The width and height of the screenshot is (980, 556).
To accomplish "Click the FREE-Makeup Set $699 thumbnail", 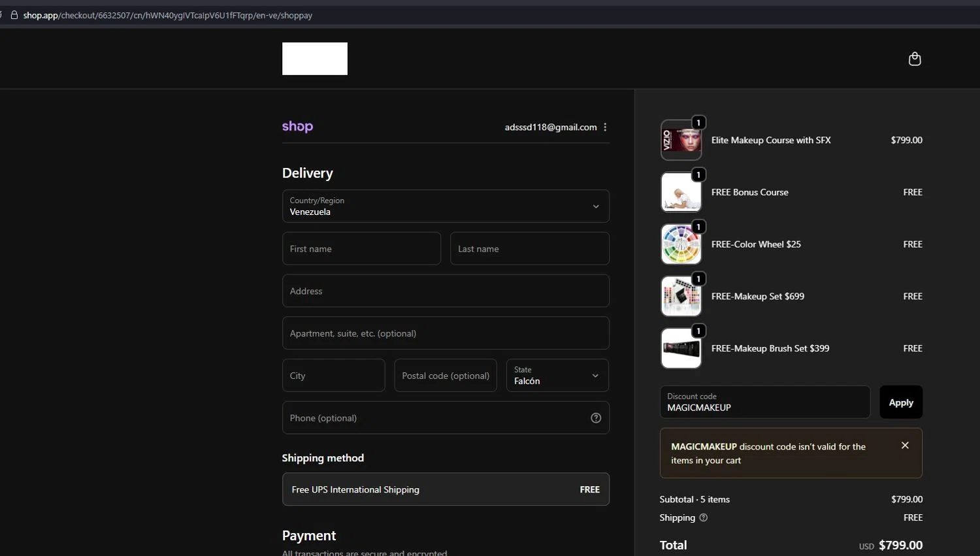I will point(681,296).
